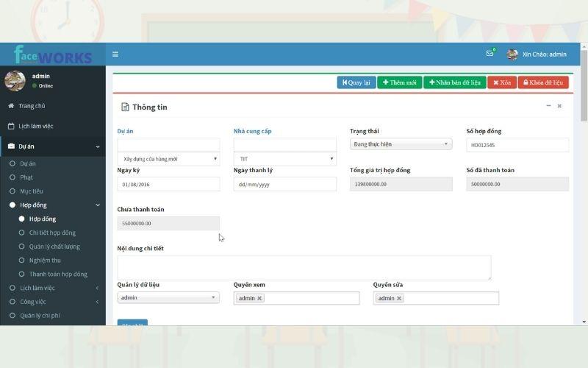Open the mail notifications envelope icon
The height and width of the screenshot is (368, 588).
click(490, 54)
